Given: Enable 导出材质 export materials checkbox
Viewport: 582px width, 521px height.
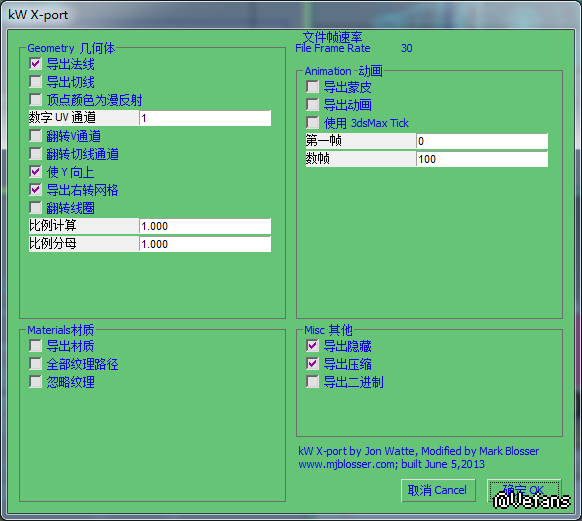Looking at the screenshot, I should [x=35, y=346].
